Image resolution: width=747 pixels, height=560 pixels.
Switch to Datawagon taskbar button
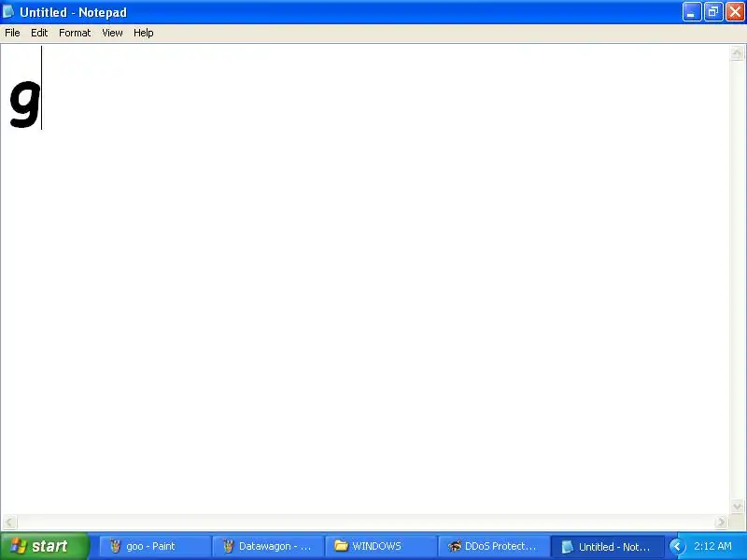click(268, 546)
